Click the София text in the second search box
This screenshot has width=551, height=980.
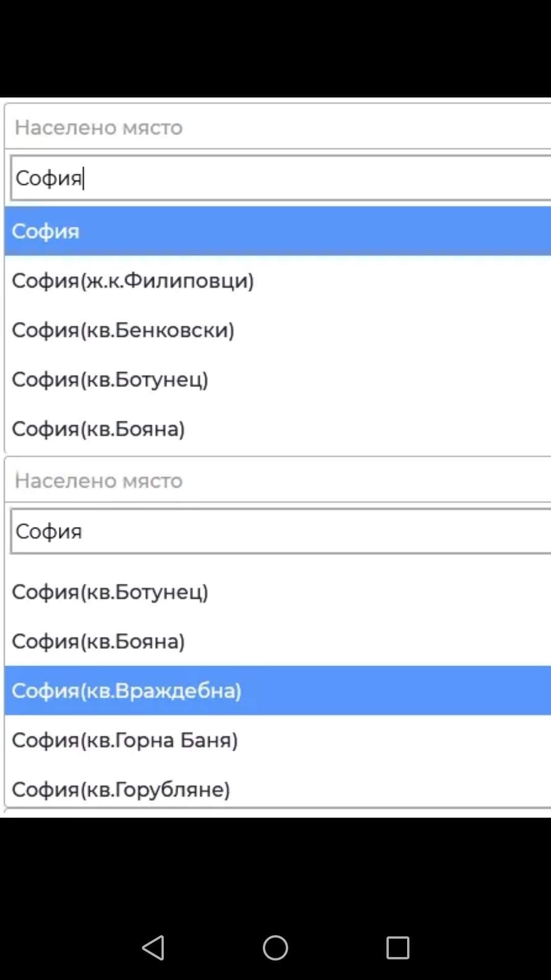point(48,531)
